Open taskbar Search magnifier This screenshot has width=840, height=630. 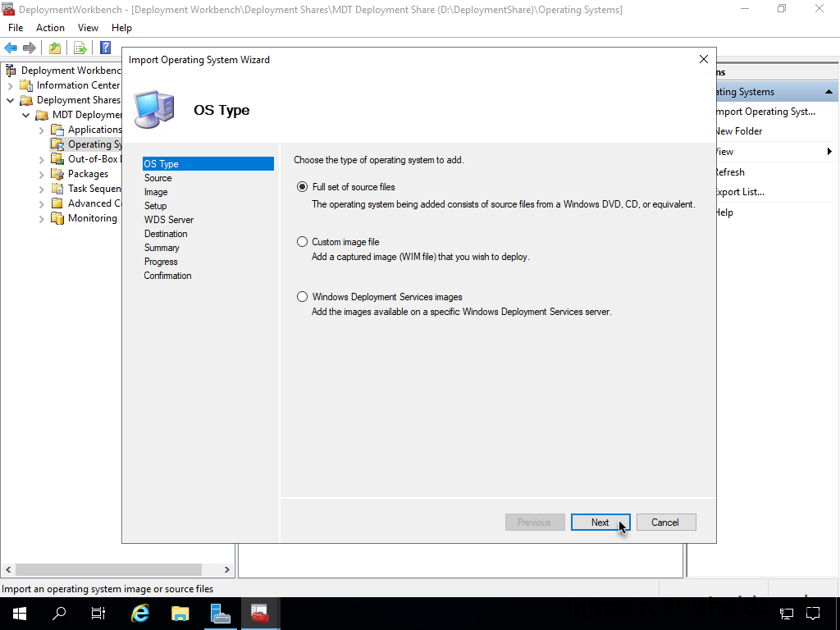(x=59, y=614)
